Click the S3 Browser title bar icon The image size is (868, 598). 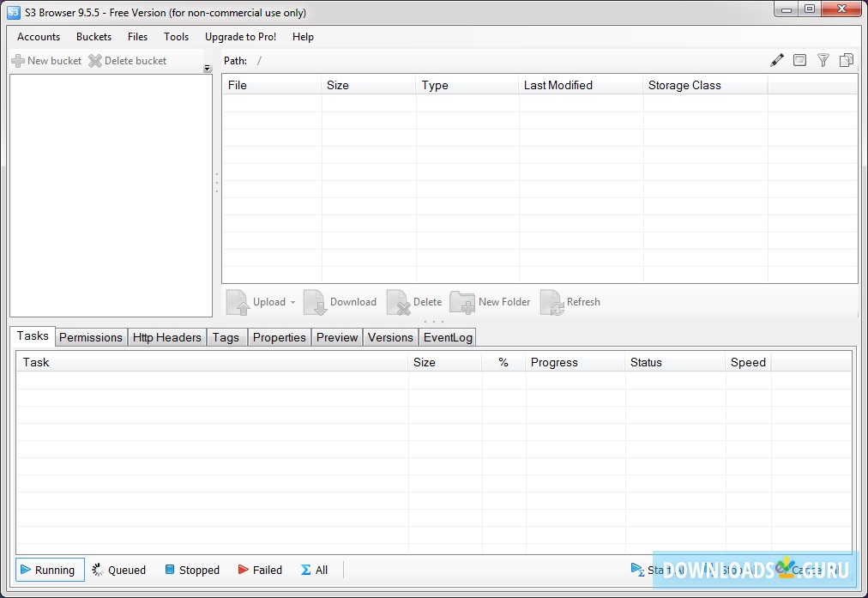pyautogui.click(x=14, y=12)
